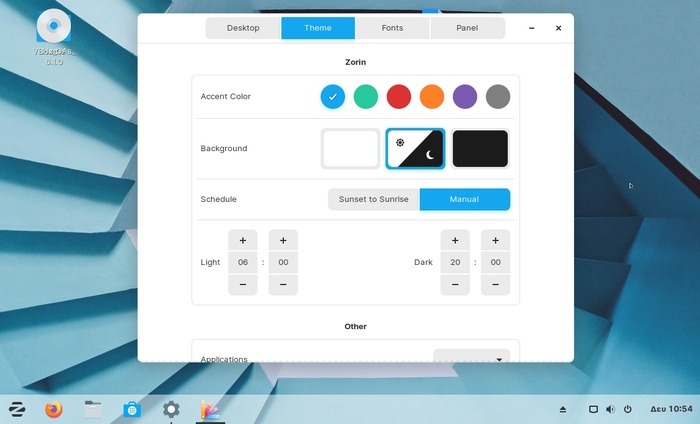
Task: Switch to the Fonts tab
Action: pos(392,28)
